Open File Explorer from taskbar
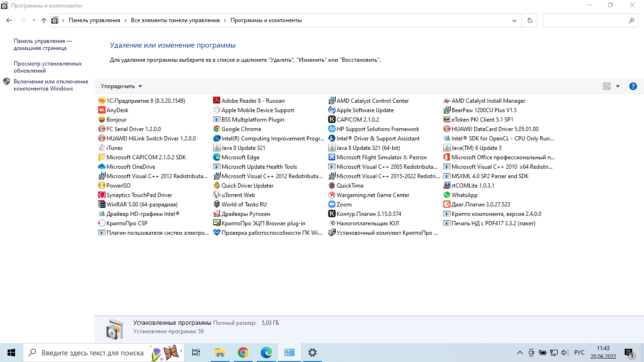The height and width of the screenshot is (362, 644). (x=220, y=353)
